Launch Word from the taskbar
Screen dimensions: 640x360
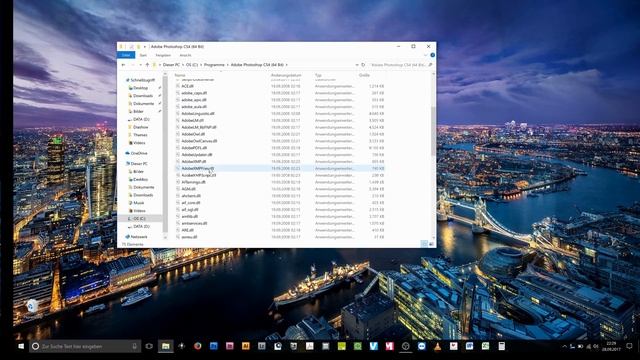point(469,346)
